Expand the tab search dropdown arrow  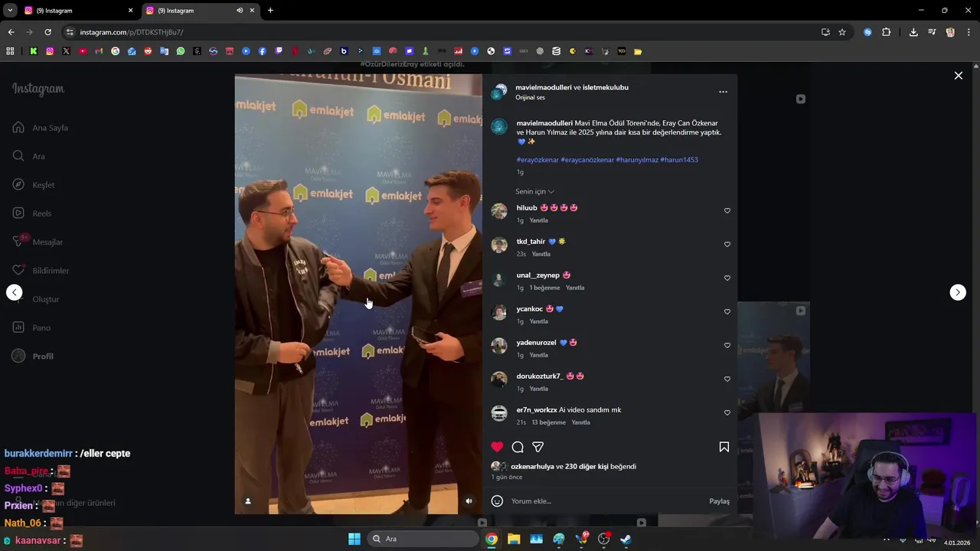point(10,11)
